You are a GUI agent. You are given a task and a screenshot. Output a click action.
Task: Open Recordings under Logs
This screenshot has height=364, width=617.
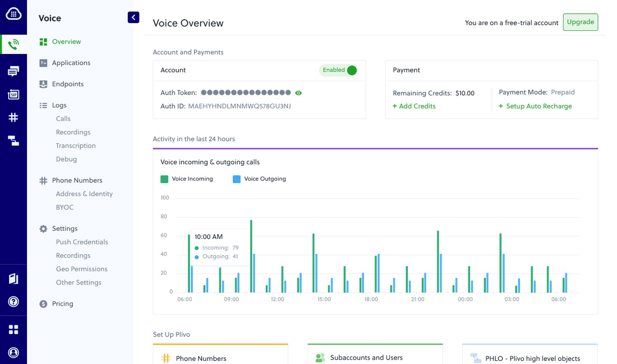tap(73, 132)
